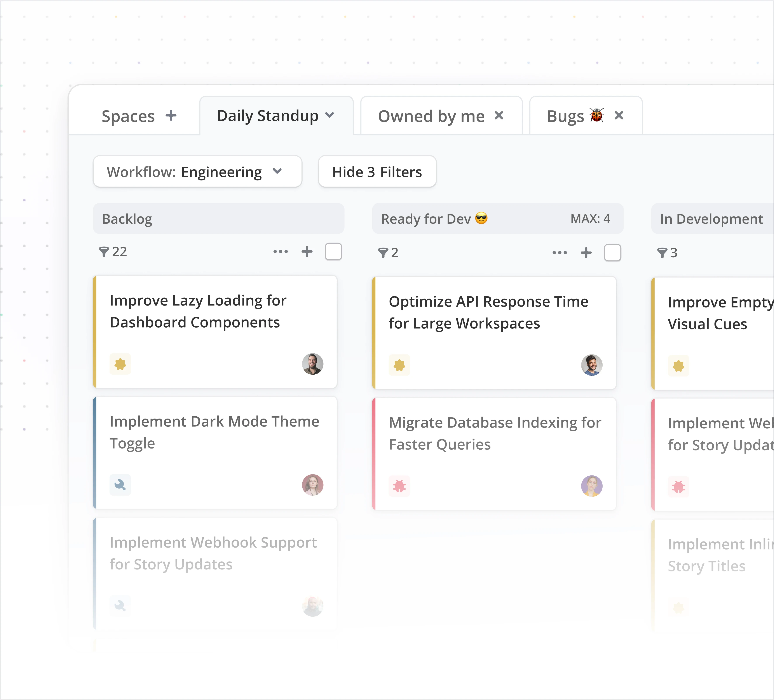Click the Hide 3 Filters button
Screen dimensions: 774x700
pos(377,172)
